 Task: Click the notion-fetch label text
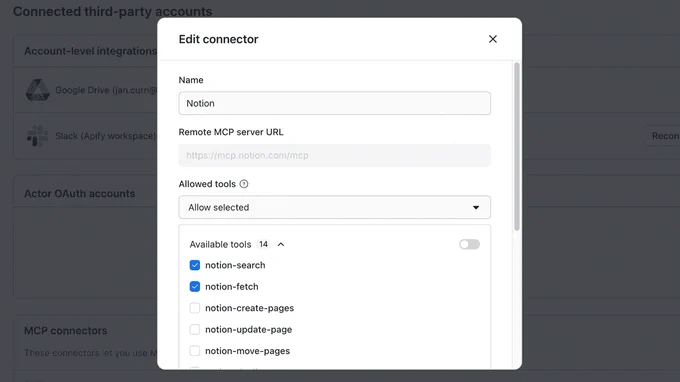[x=232, y=287]
